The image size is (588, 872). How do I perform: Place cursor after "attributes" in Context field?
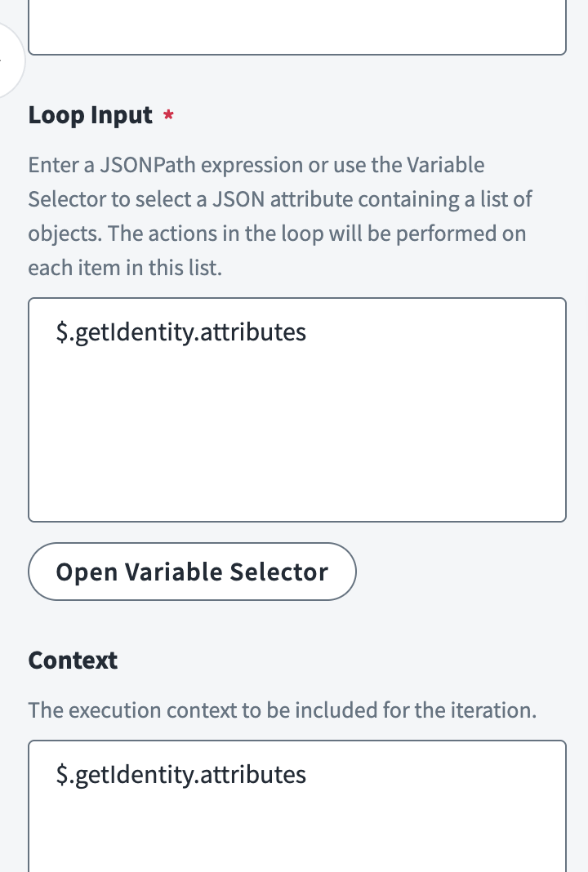tap(307, 774)
